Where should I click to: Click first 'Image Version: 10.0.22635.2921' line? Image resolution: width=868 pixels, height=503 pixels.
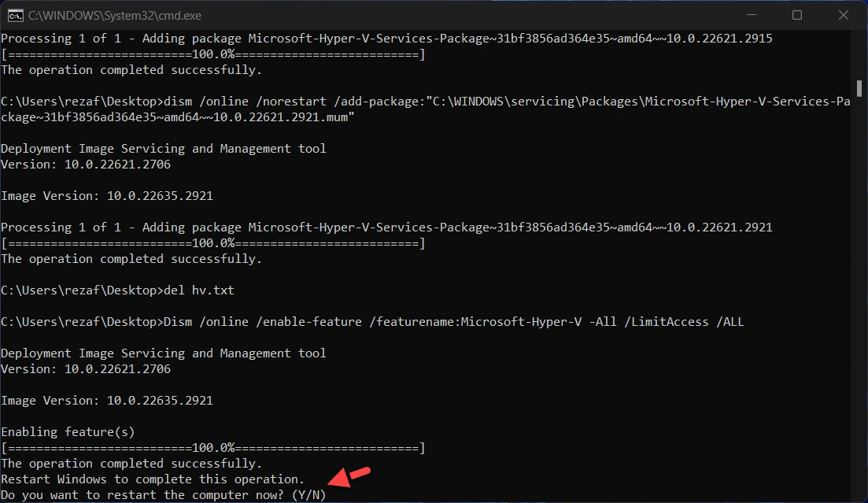[107, 196]
